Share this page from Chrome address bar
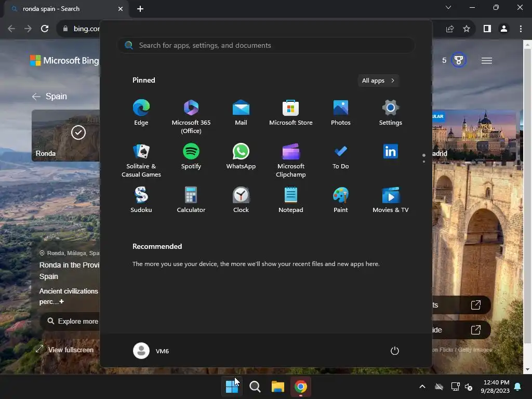 [x=450, y=29]
